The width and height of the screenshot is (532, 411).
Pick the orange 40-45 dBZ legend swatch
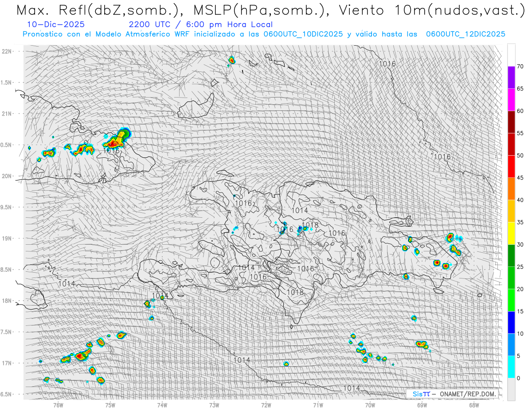(x=511, y=189)
